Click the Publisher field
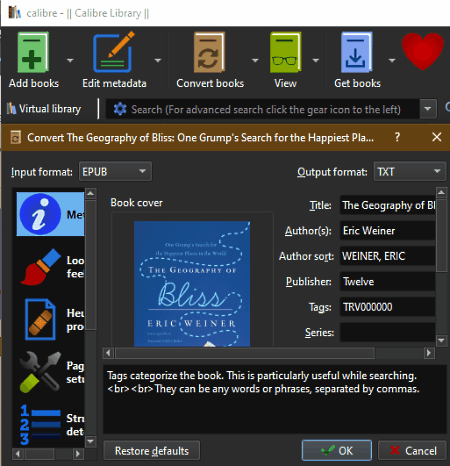 tap(388, 281)
